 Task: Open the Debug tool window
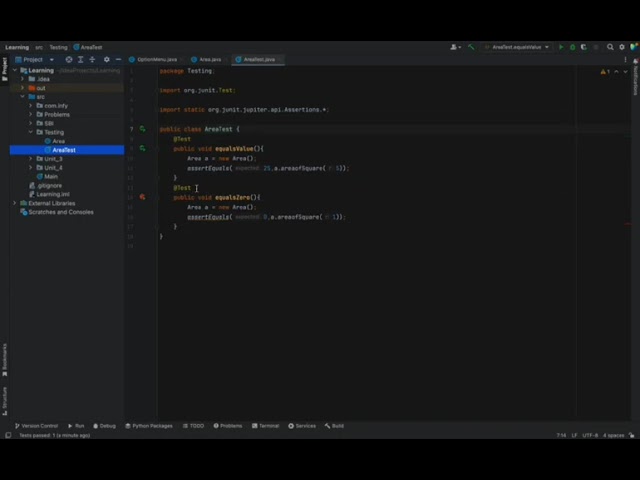click(104, 426)
